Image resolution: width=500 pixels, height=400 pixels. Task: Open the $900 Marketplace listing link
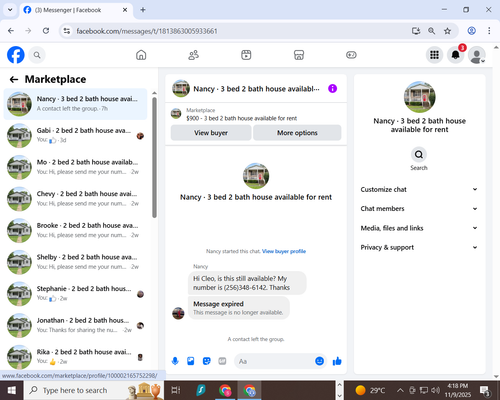coord(241,118)
